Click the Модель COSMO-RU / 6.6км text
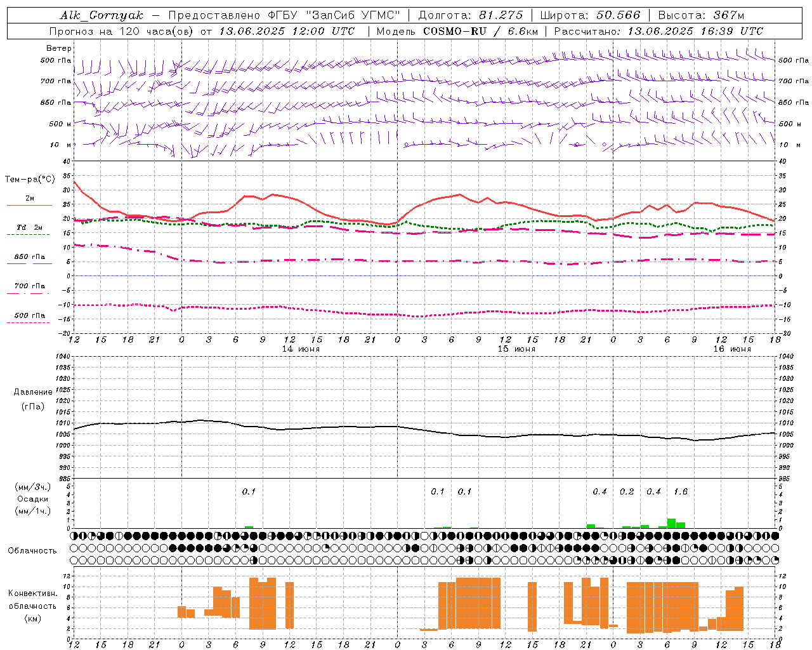This screenshot has height=650, width=812. click(x=457, y=31)
